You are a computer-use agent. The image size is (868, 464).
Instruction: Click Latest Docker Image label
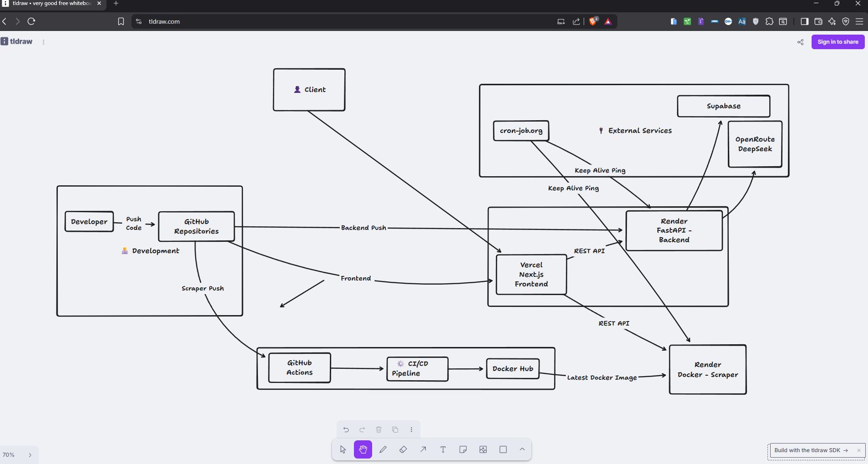click(x=602, y=377)
